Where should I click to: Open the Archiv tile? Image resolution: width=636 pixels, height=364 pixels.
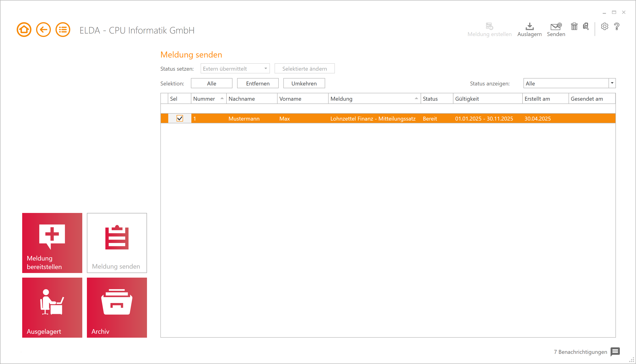tap(117, 307)
